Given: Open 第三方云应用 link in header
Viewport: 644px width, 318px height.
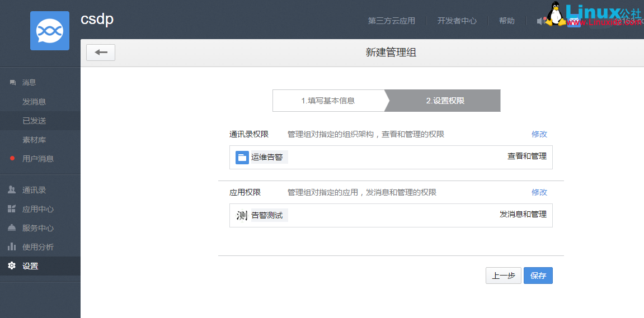Looking at the screenshot, I should (392, 21).
